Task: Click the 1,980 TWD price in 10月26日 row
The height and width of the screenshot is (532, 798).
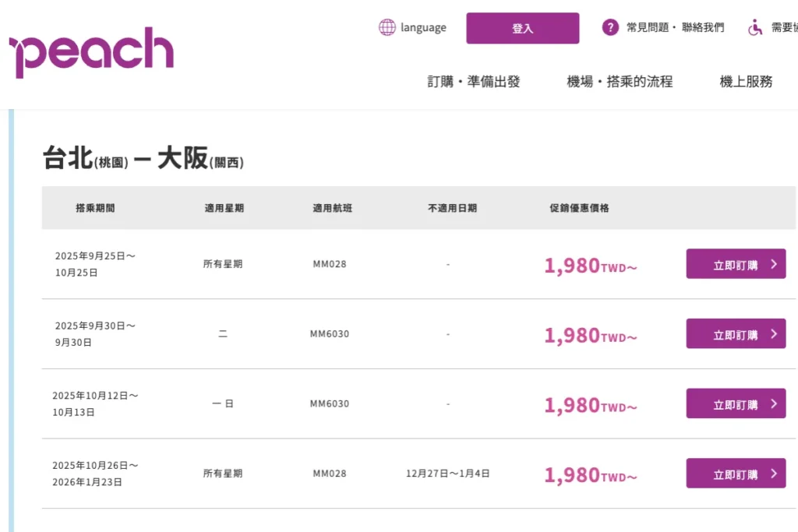Action: point(591,474)
